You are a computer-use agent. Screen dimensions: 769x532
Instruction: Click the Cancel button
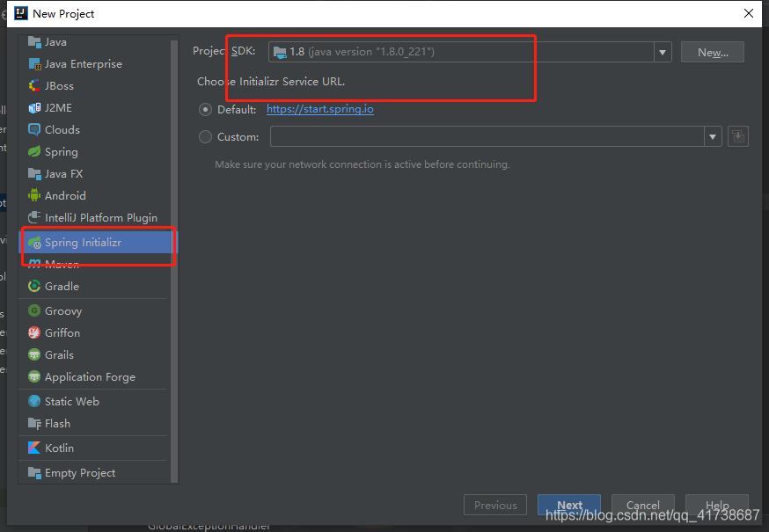(643, 505)
